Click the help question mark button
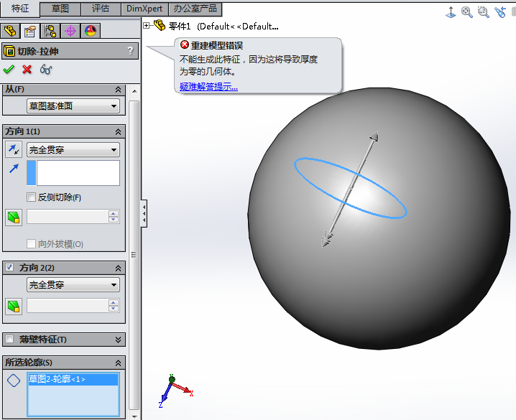Viewport: 516px width, 420px height. (x=129, y=50)
